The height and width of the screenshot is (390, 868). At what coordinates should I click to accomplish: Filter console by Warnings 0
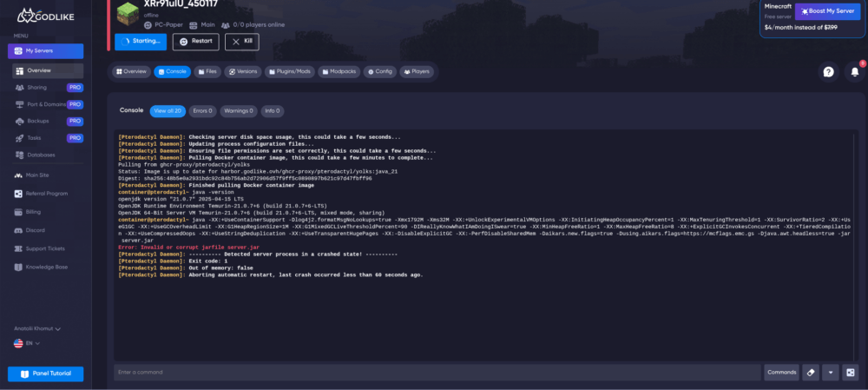pos(240,111)
